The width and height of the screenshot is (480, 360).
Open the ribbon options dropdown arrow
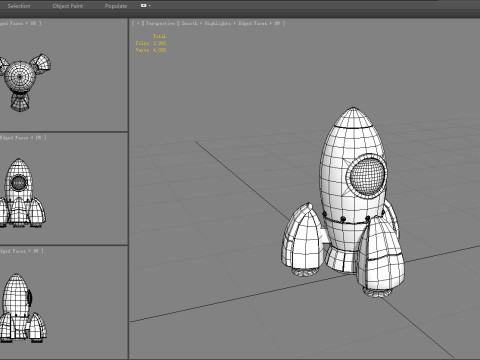click(149, 6)
